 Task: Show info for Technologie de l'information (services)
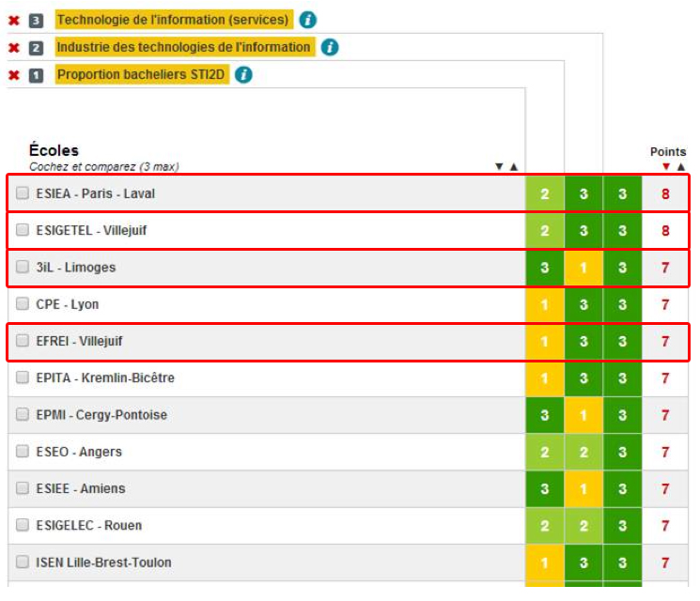click(307, 20)
